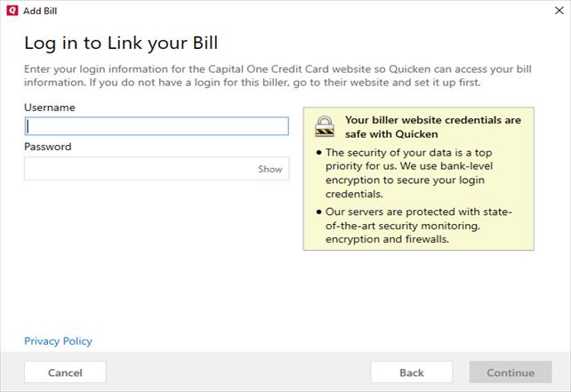The height and width of the screenshot is (392, 571).
Task: Toggle Show to reveal the password
Action: coord(269,169)
